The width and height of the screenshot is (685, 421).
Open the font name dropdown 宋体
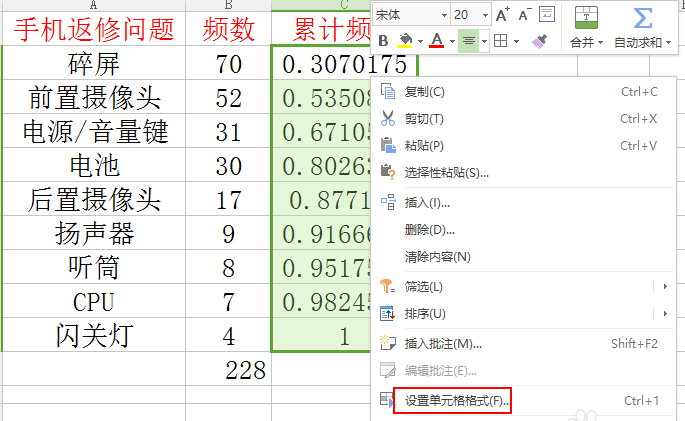[x=444, y=15]
